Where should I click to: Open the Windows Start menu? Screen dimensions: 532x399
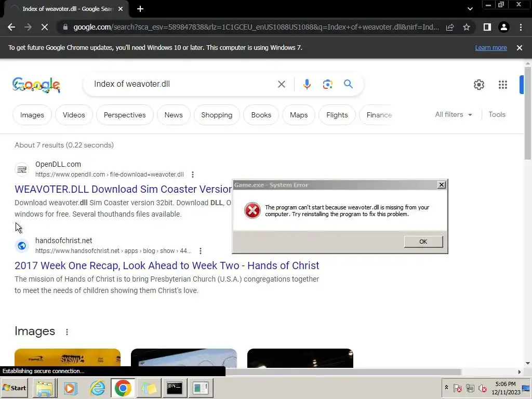click(15, 388)
